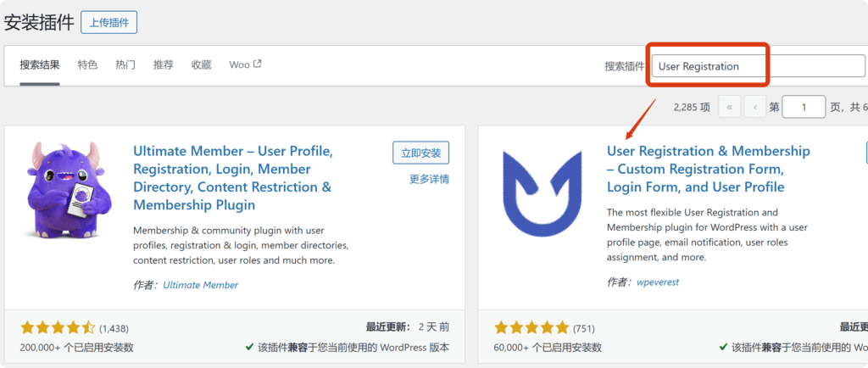This screenshot has width=868, height=368.
Task: Click the previous page ‹ pagination button
Action: click(755, 107)
